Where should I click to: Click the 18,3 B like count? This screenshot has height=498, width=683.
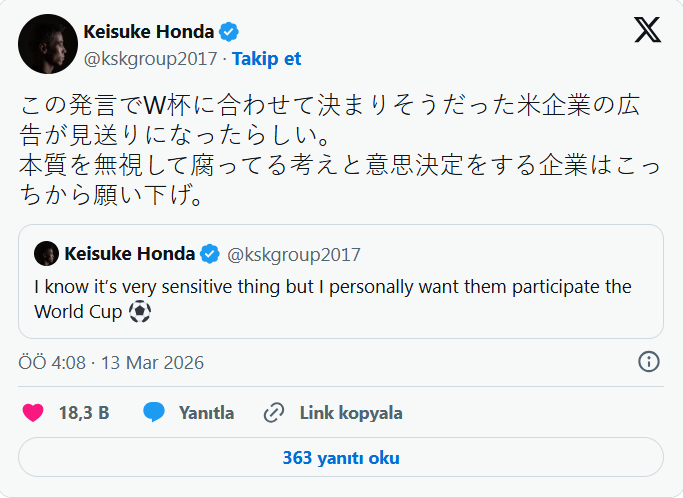84,412
